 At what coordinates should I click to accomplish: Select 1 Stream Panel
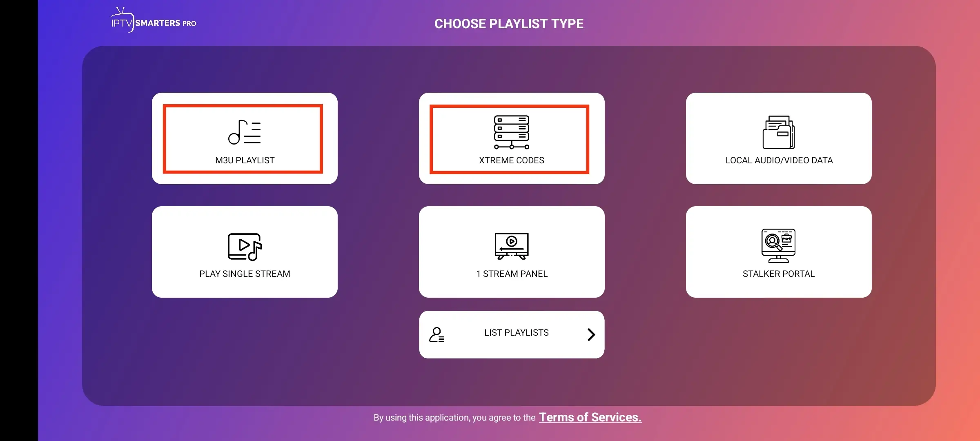click(511, 252)
